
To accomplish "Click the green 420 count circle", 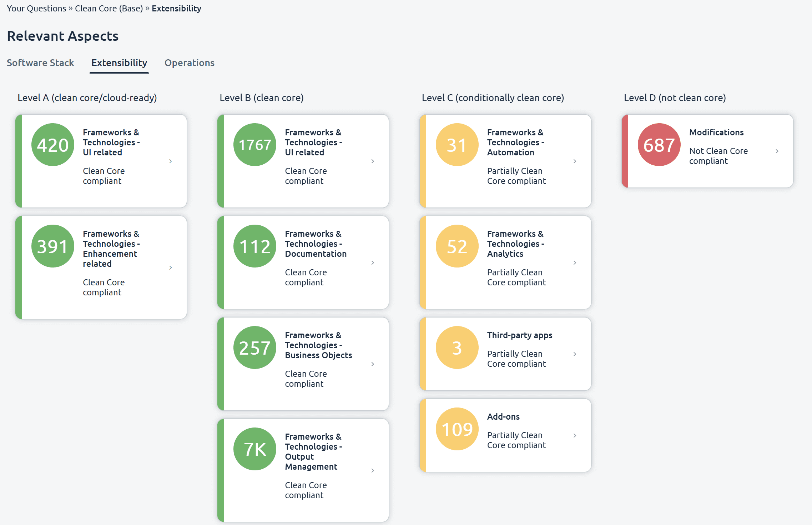I will (53, 145).
